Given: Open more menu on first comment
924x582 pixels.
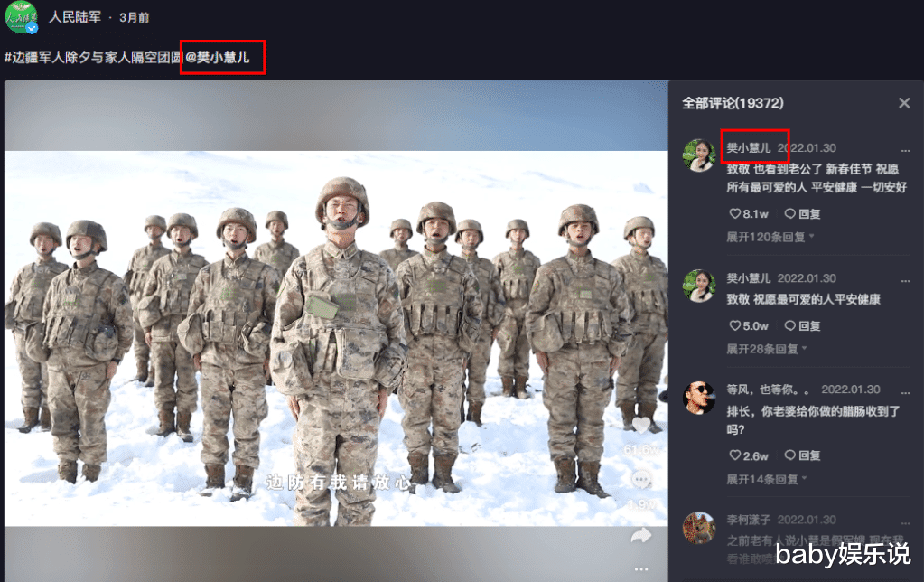Looking at the screenshot, I should click(905, 149).
